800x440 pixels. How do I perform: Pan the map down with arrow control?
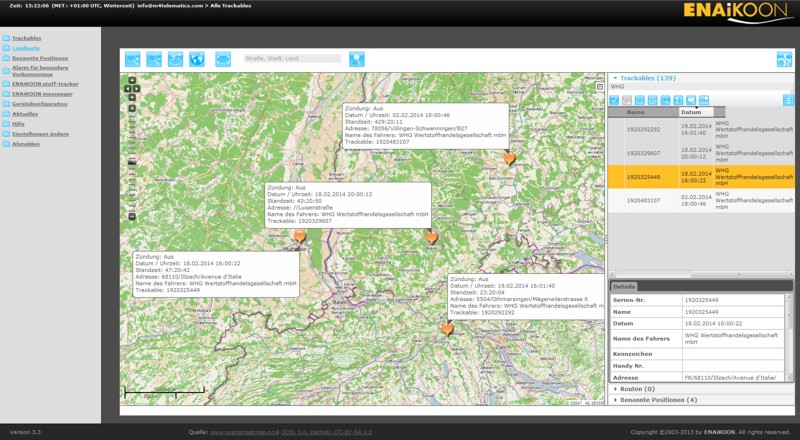point(132,97)
